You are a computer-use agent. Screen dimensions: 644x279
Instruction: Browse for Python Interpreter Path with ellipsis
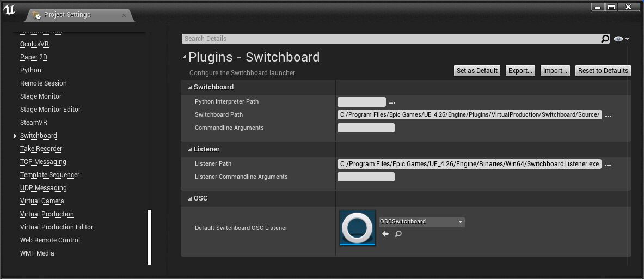point(392,103)
